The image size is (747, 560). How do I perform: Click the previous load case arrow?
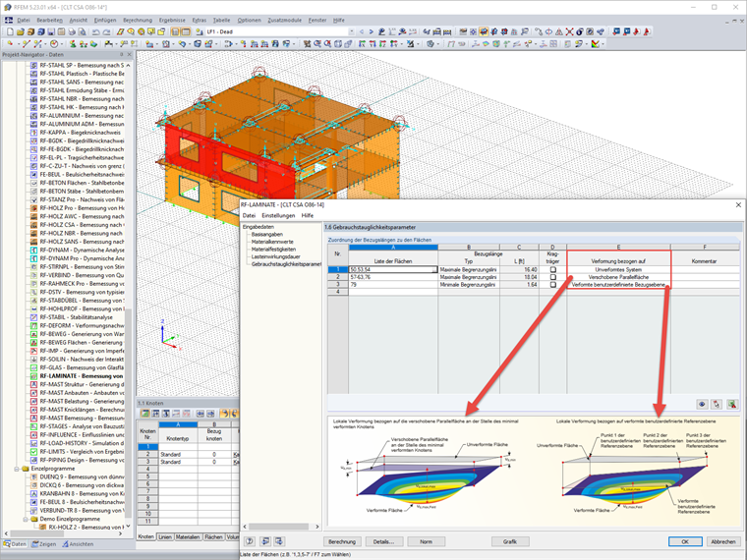(x=362, y=31)
